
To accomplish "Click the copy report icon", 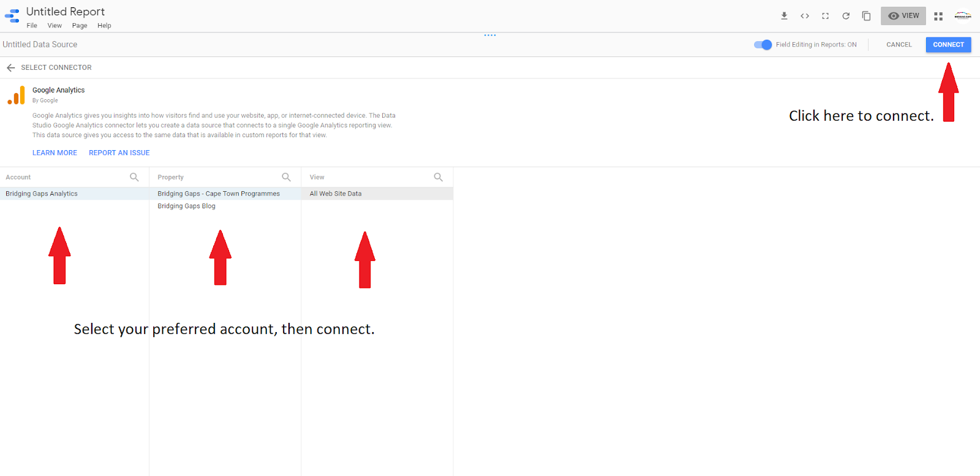I will pos(866,16).
